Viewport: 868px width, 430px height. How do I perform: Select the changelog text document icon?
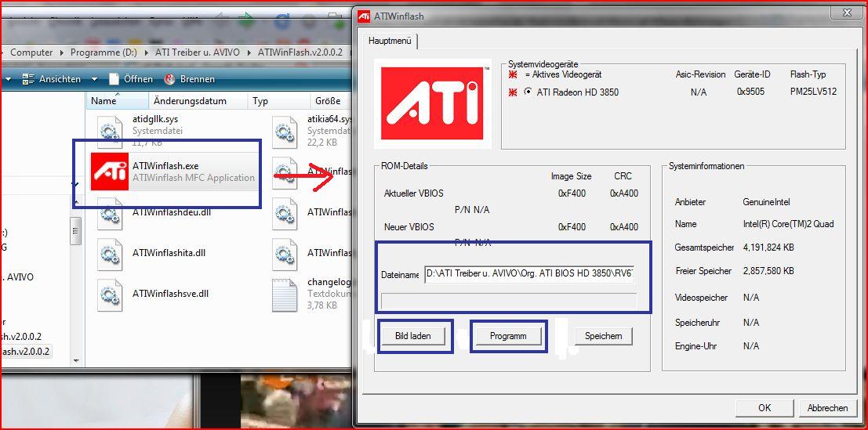click(x=285, y=295)
